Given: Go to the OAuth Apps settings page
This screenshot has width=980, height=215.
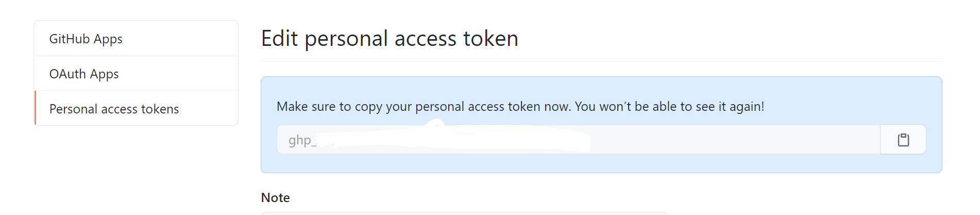Looking at the screenshot, I should tap(136, 74).
